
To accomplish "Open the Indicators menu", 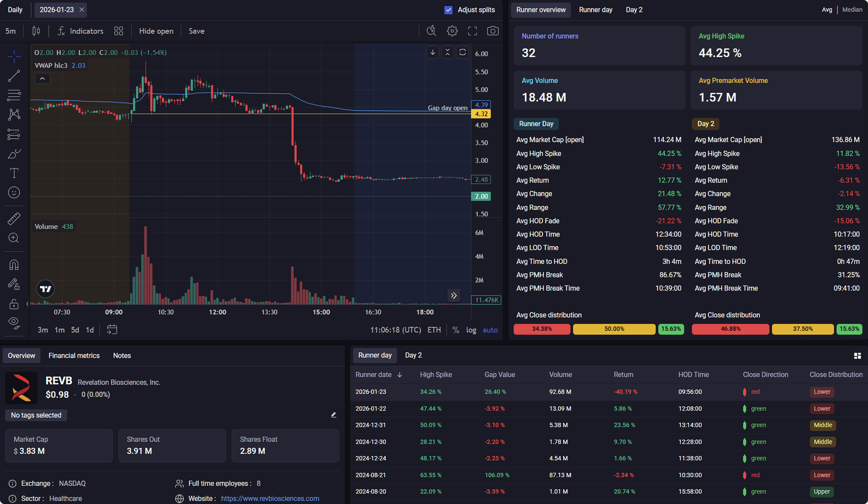I will point(80,31).
